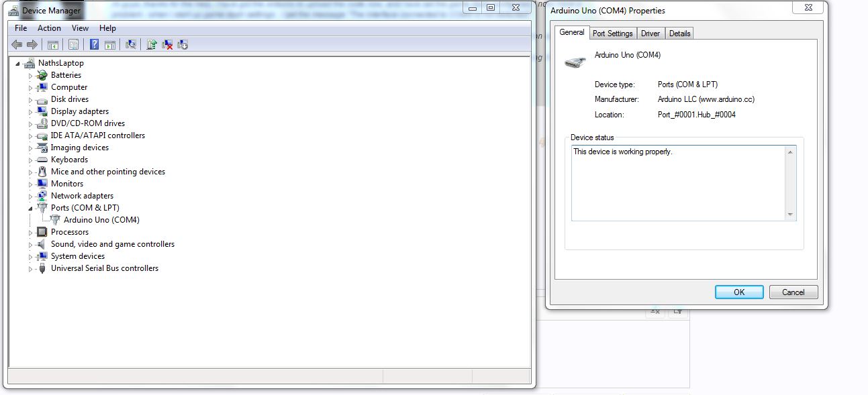868x395 pixels.
Task: Select the Universal Serial Bus controllers label
Action: 105,268
